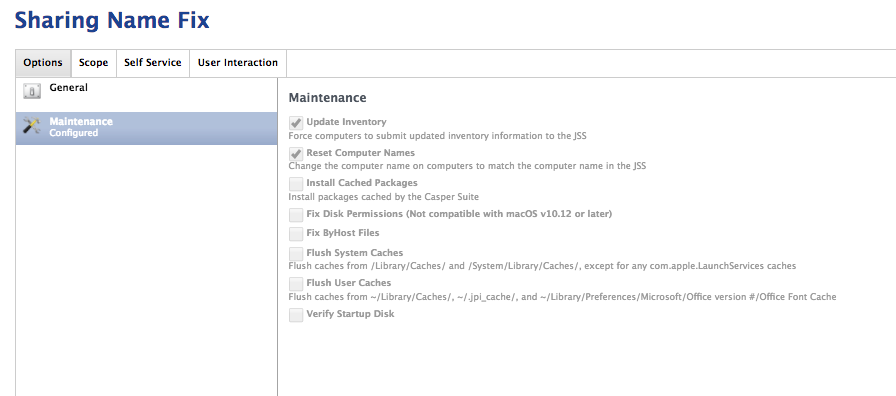Uncheck the Update Inventory checkbox
Viewport: 896px width, 396px height.
coord(296,122)
